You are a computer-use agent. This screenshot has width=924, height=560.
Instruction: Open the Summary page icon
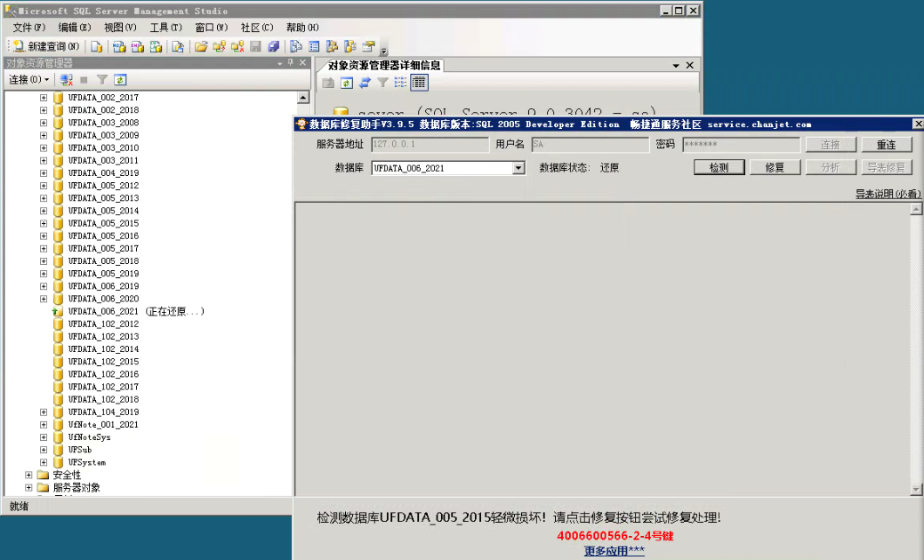pos(314,46)
